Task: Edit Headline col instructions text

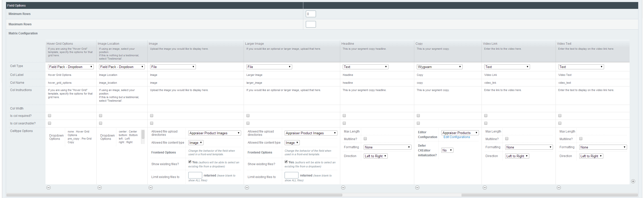Action: (x=364, y=90)
